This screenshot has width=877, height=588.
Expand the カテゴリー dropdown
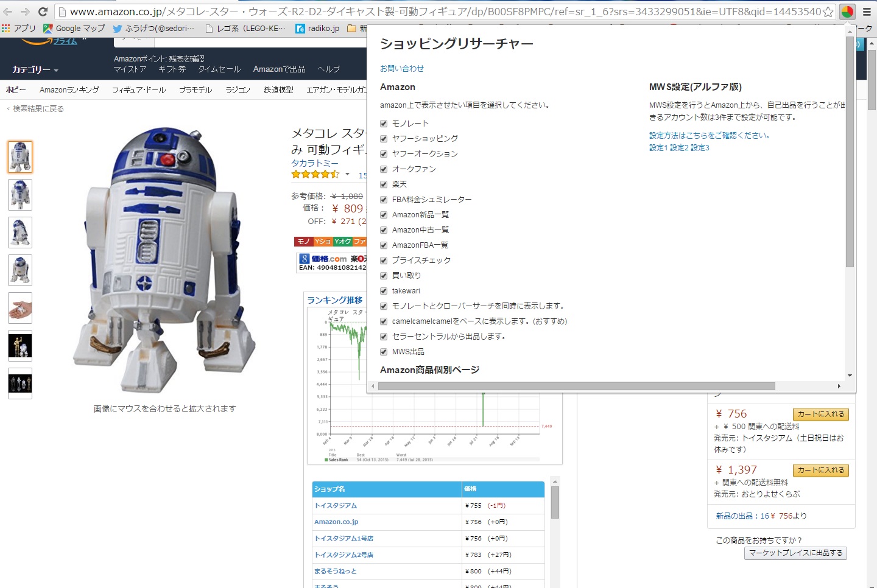[35, 69]
